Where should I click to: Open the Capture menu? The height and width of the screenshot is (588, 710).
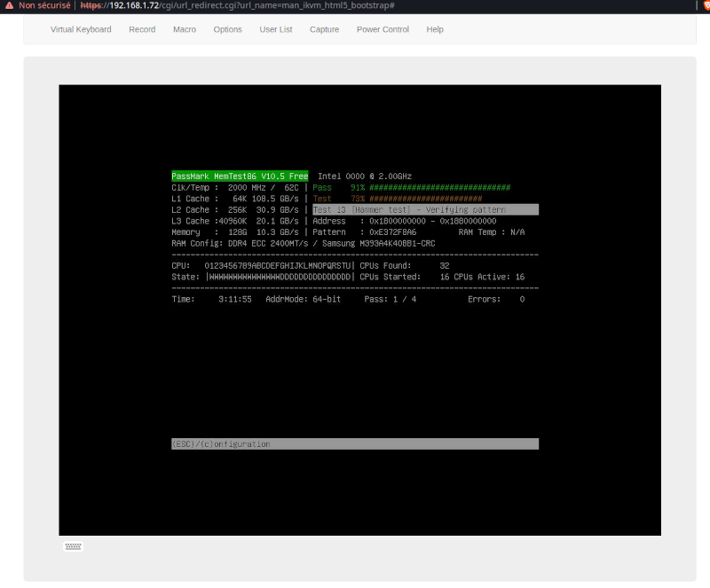pyautogui.click(x=324, y=29)
